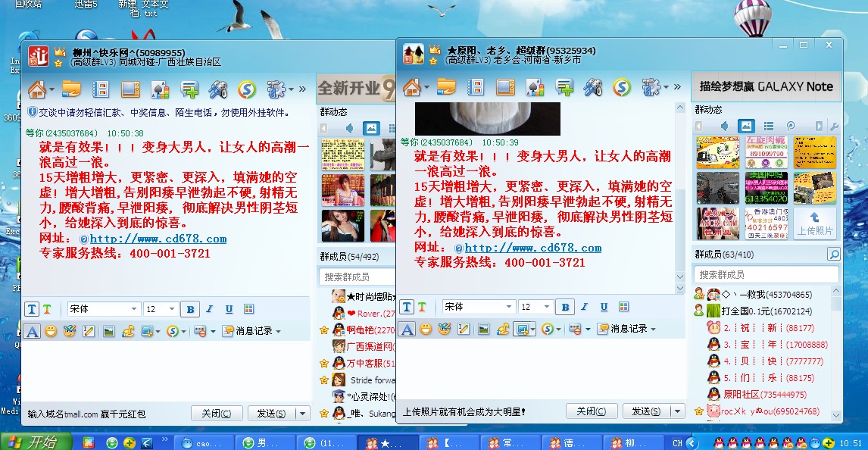Screen dimensions: 868x450
Task: Click the group home icon in left chat window
Action: pos(36,90)
